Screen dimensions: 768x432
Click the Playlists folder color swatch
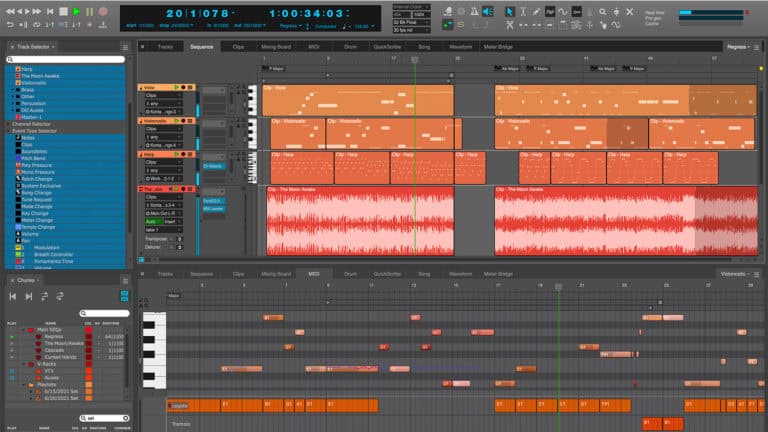[x=89, y=385]
